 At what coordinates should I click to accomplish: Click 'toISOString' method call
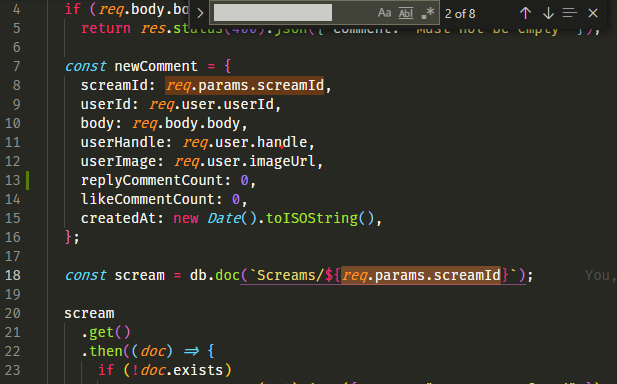pos(312,218)
